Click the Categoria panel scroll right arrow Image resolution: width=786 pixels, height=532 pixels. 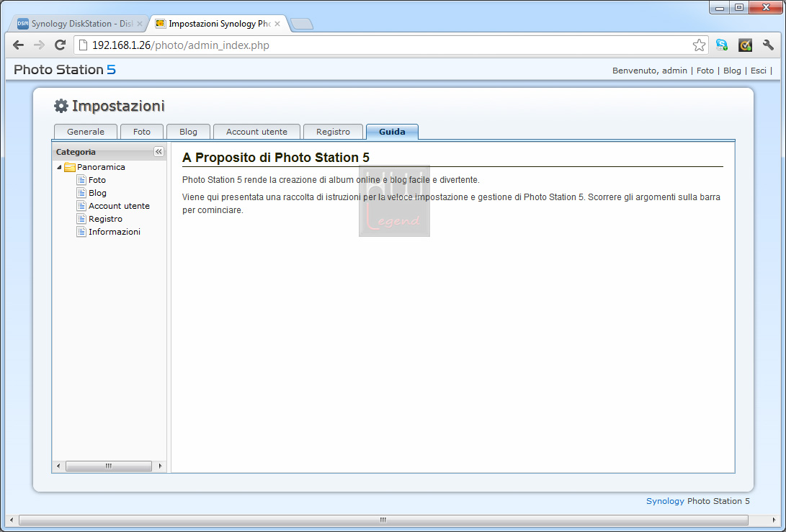(x=160, y=466)
